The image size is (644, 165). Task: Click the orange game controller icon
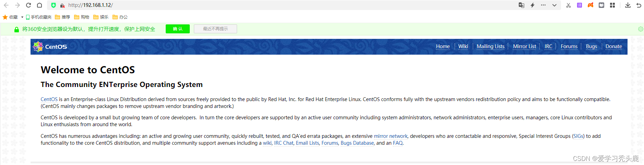click(590, 5)
